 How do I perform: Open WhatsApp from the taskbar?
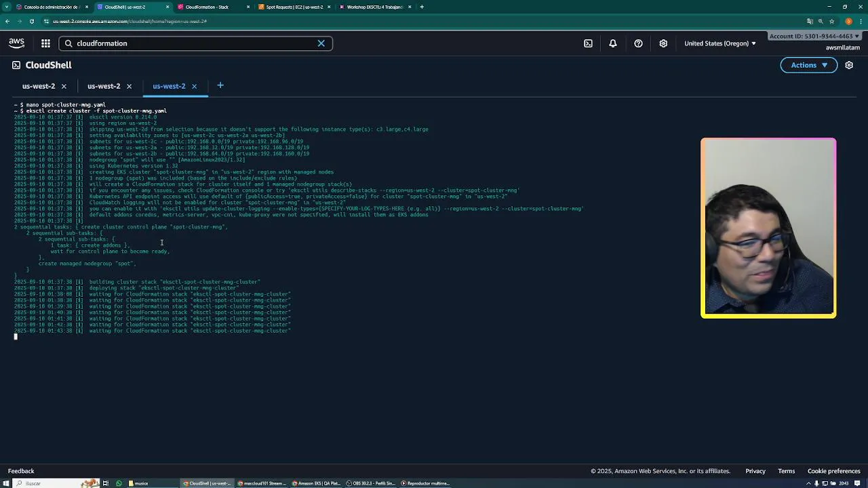(x=119, y=483)
